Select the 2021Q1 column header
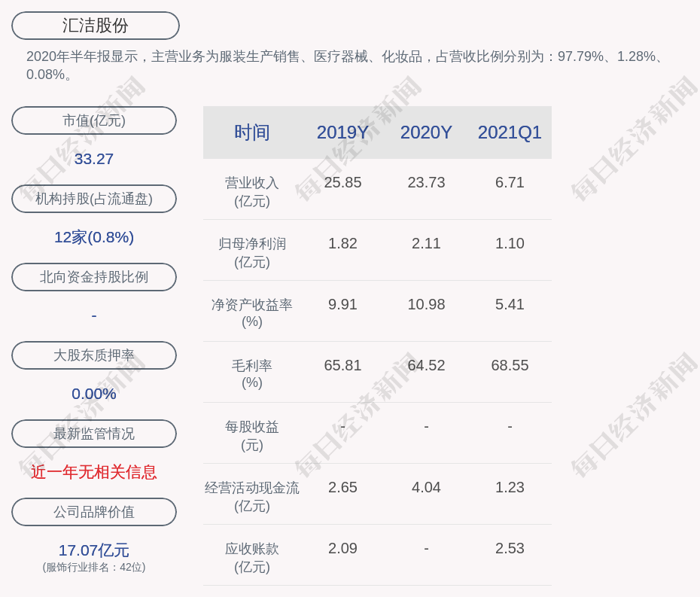This screenshot has height=597, width=700. pyautogui.click(x=510, y=132)
